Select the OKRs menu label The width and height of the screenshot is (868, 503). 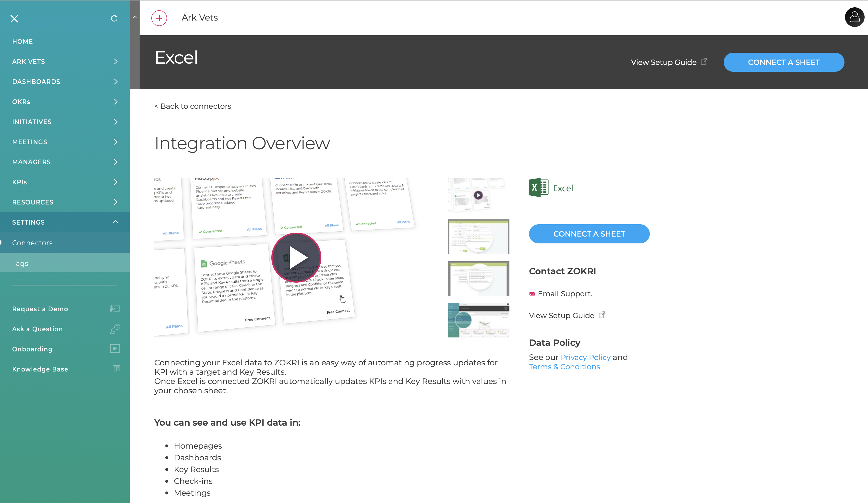point(21,102)
